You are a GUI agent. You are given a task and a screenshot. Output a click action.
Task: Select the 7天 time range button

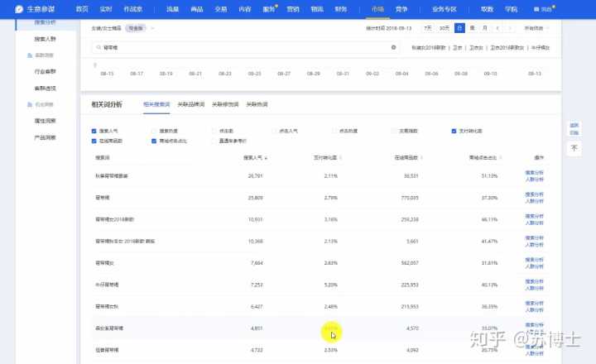coord(427,28)
